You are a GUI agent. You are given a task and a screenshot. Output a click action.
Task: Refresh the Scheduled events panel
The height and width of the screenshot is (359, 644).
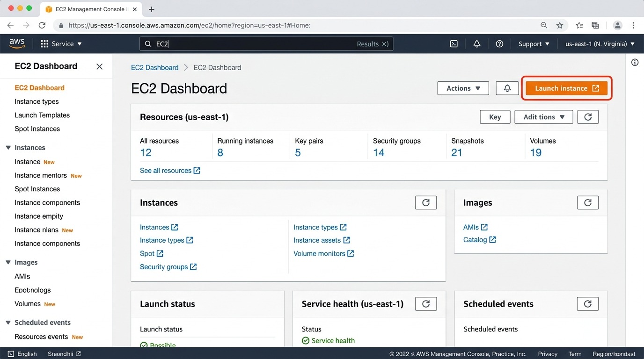tap(588, 304)
